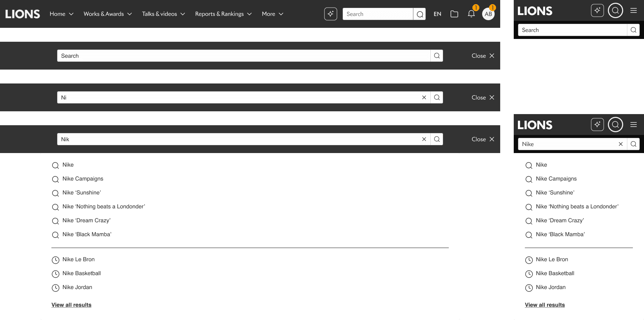This screenshot has height=320, width=644.
Task: Select desktop suggestion 'Nike Campaigns'
Action: point(78,179)
